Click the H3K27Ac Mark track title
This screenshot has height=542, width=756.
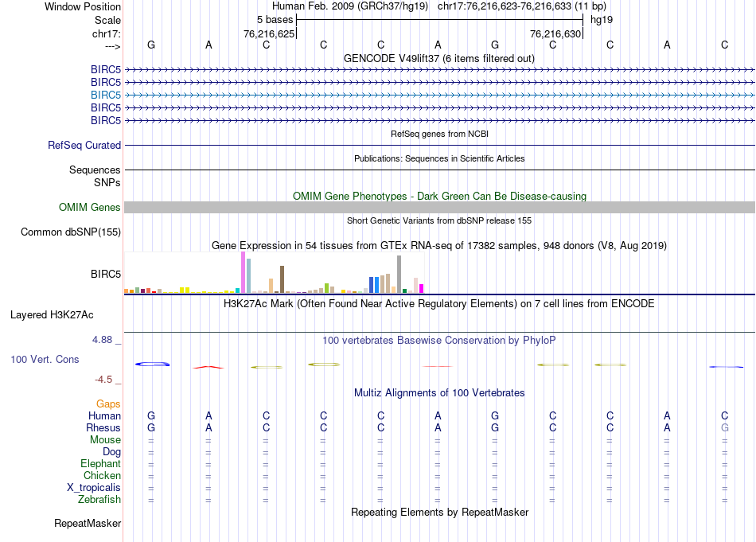click(x=439, y=304)
